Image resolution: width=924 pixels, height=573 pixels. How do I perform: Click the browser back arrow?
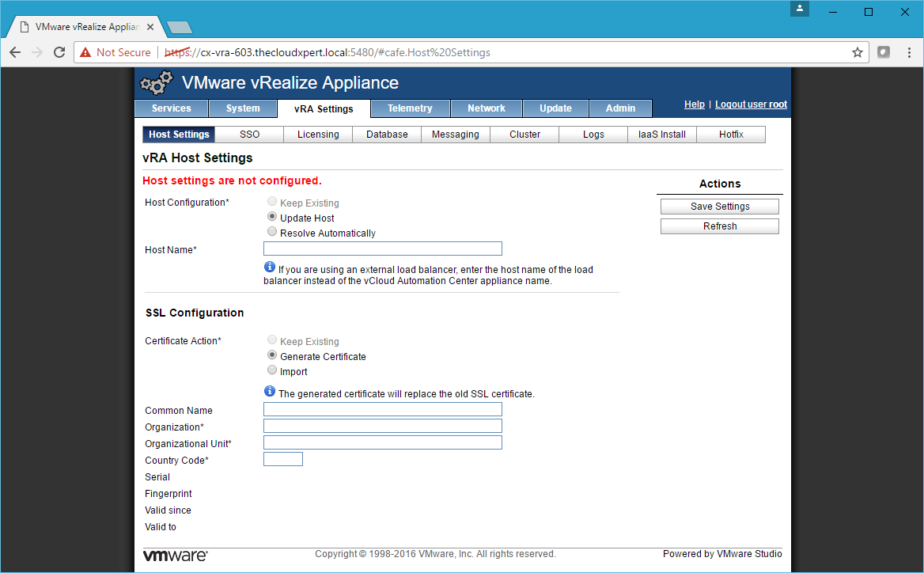[x=15, y=52]
